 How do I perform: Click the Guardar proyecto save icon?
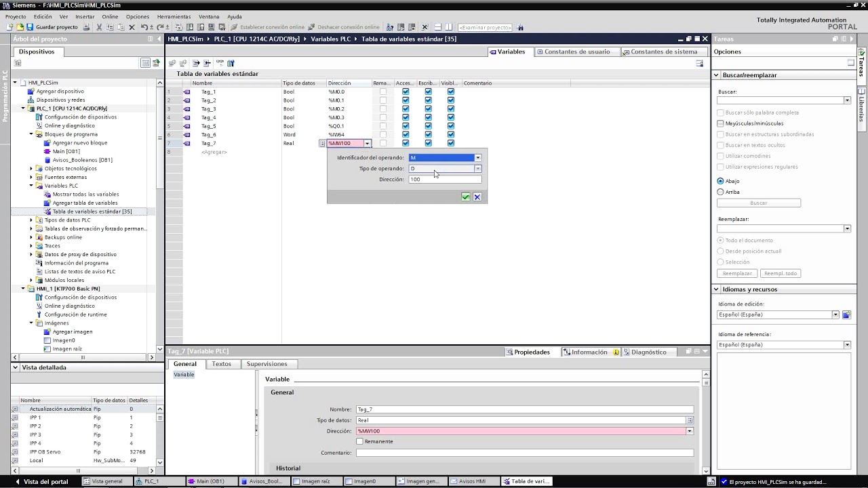31,27
